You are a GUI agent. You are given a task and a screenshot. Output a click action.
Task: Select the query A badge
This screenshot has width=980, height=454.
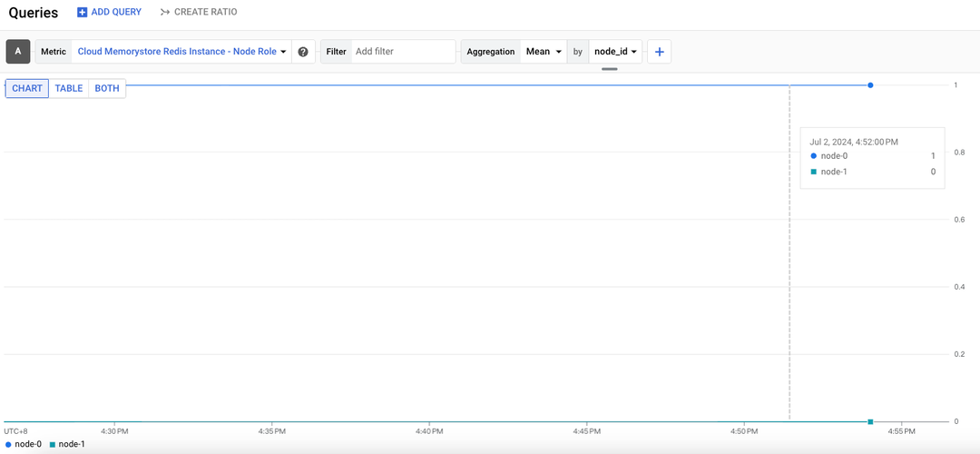coord(18,52)
